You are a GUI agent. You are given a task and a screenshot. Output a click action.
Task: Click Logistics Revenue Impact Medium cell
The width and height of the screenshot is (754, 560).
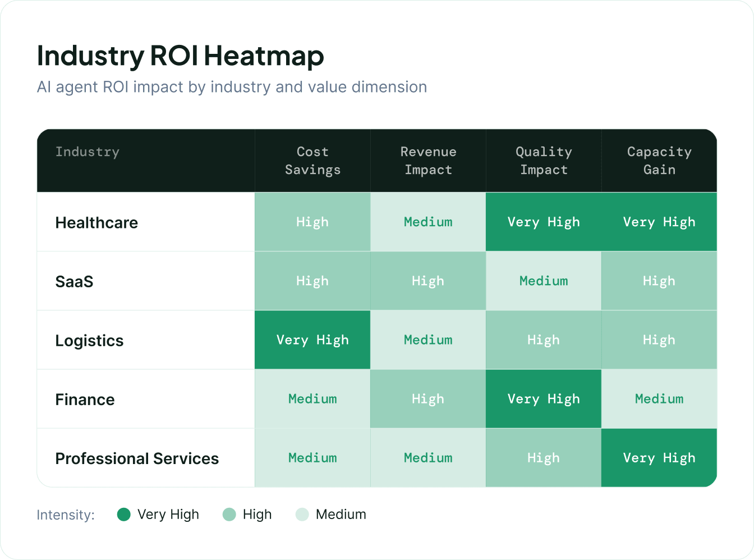[x=428, y=339]
